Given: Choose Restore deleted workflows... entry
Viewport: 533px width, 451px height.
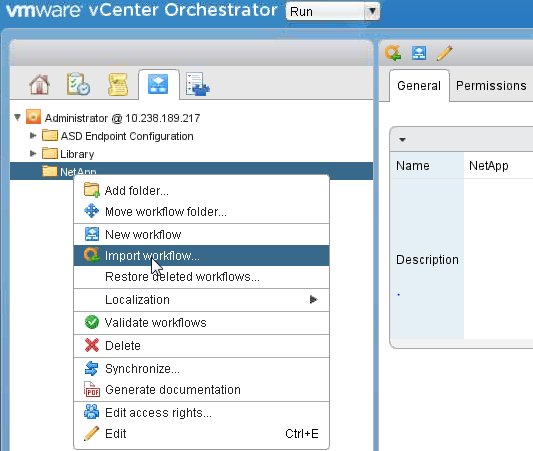Looking at the screenshot, I should coord(202,277).
